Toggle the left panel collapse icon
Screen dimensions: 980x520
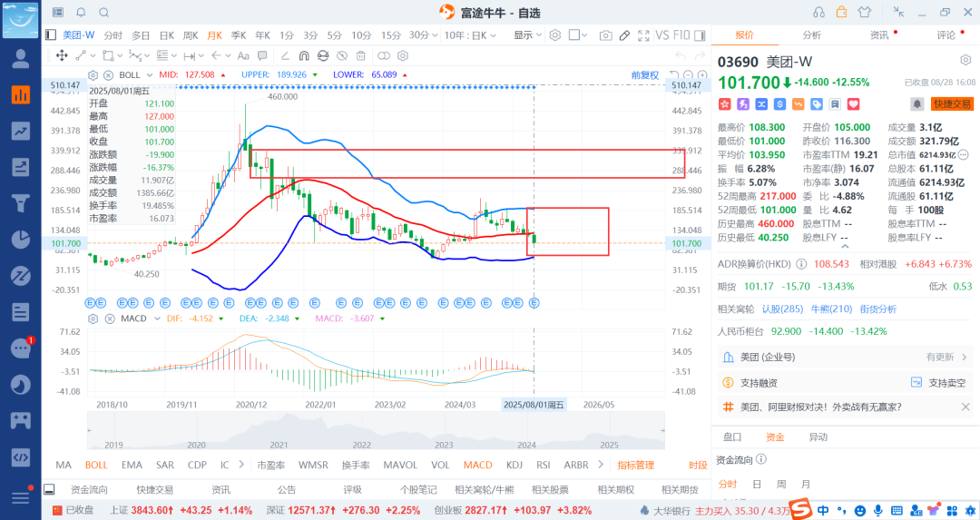coord(51,35)
